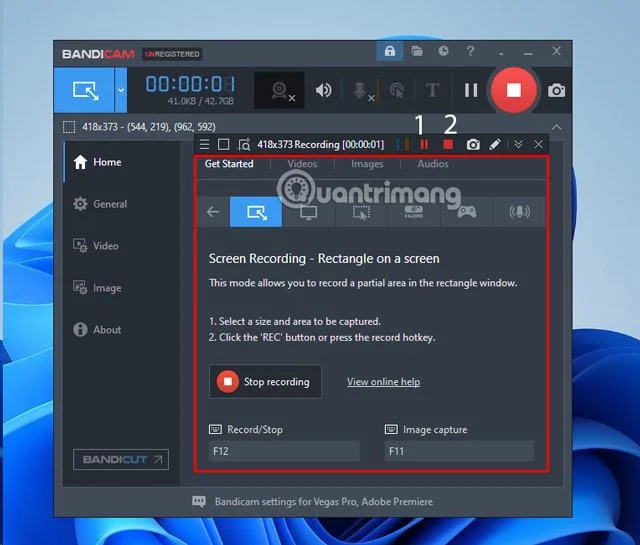640x545 pixels.
Task: Pause using small red pause icon
Action: (x=424, y=145)
